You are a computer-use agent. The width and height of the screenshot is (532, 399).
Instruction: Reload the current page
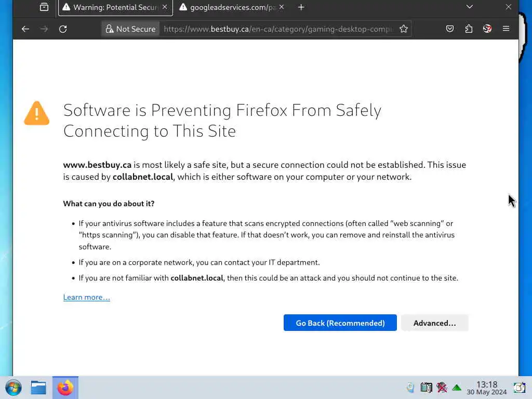click(x=63, y=29)
